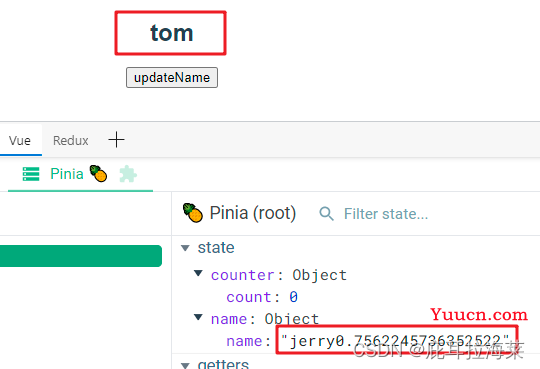Click the magnifier search icon
Image resolution: width=540 pixels, height=369 pixels.
326,214
